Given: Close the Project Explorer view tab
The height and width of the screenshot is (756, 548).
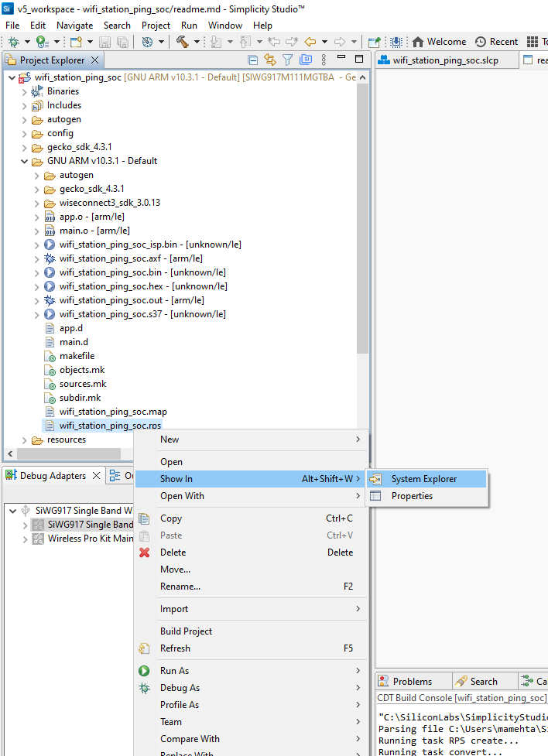Looking at the screenshot, I should [95, 60].
